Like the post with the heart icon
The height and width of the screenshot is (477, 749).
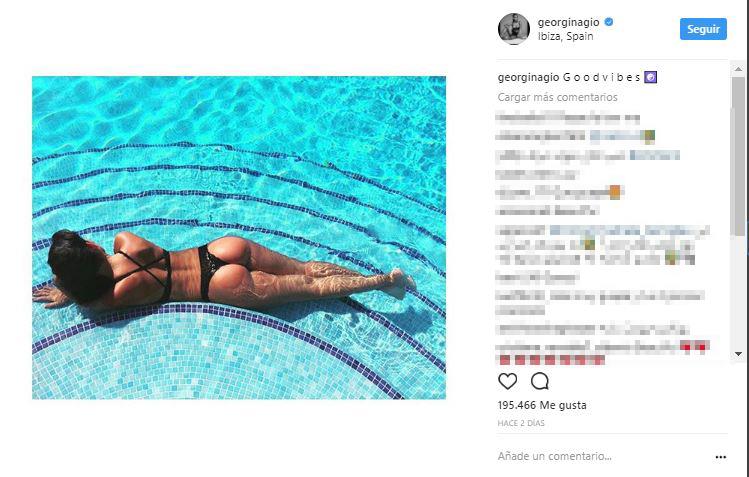click(507, 381)
